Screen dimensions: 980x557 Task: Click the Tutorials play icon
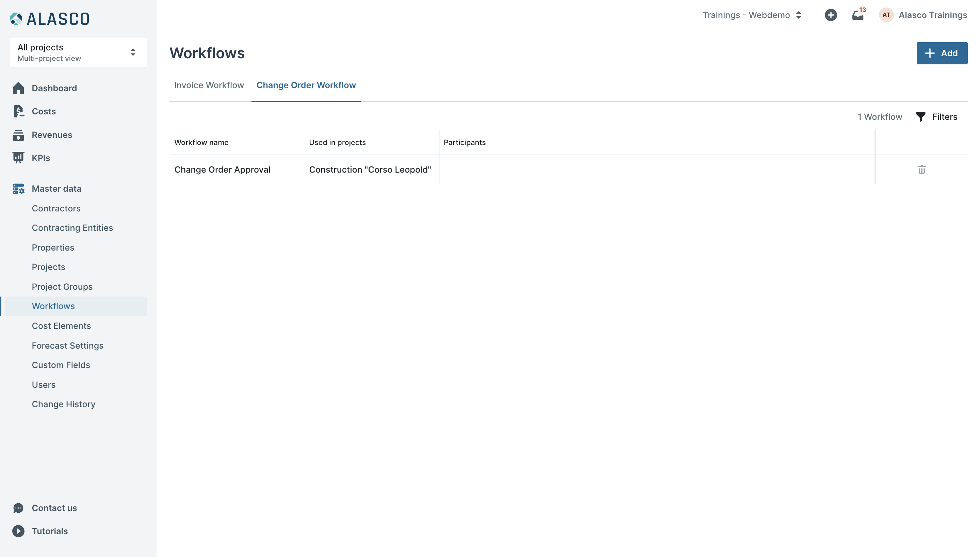pyautogui.click(x=18, y=531)
